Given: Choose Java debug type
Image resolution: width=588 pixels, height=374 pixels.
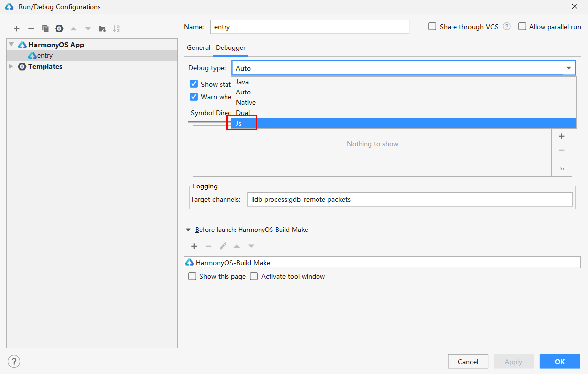Looking at the screenshot, I should coord(404,82).
